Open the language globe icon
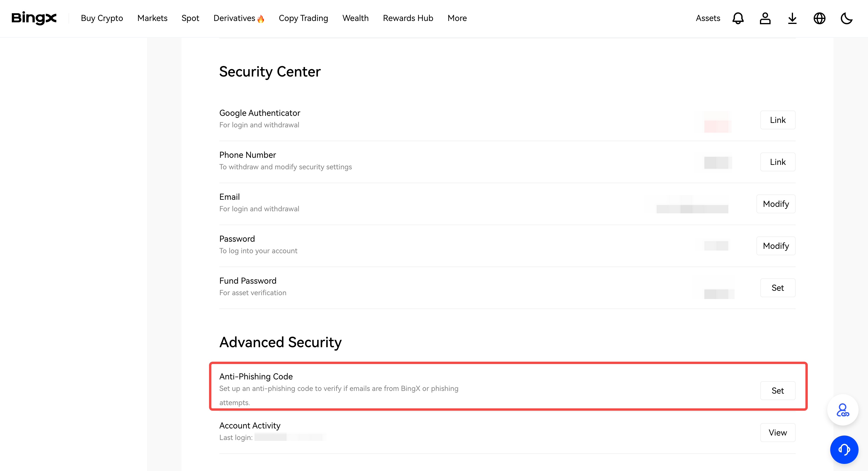 click(819, 18)
